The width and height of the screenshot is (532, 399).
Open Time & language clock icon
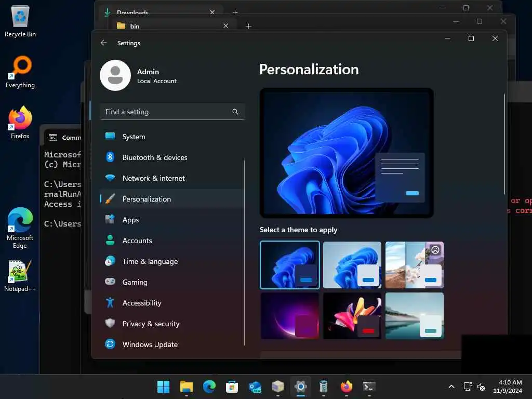(x=110, y=261)
